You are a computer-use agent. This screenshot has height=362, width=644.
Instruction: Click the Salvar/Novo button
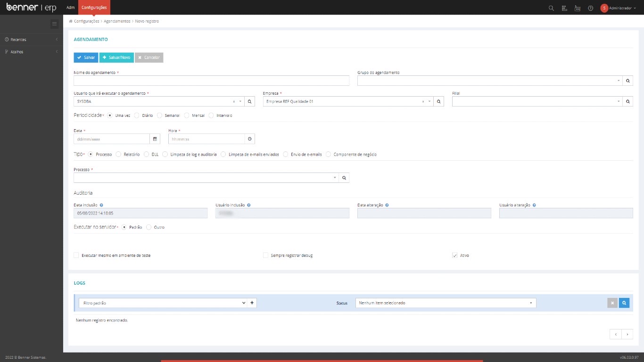coord(116,58)
